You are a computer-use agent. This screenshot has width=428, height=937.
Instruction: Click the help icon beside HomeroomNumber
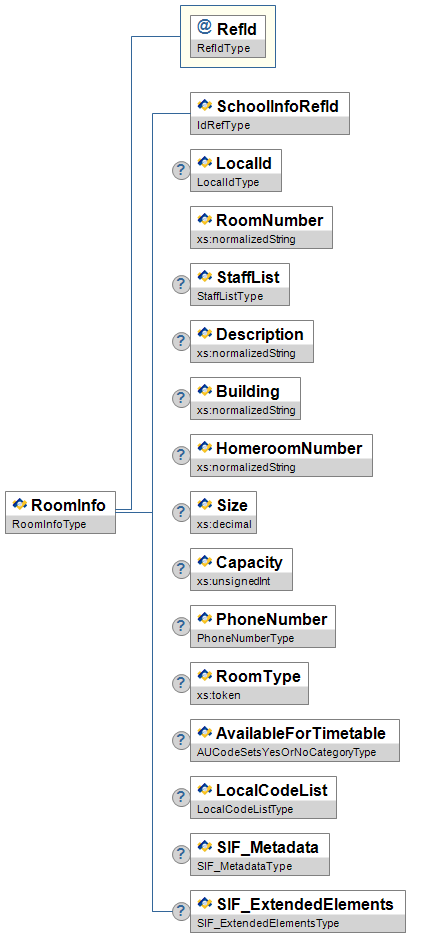click(x=181, y=455)
